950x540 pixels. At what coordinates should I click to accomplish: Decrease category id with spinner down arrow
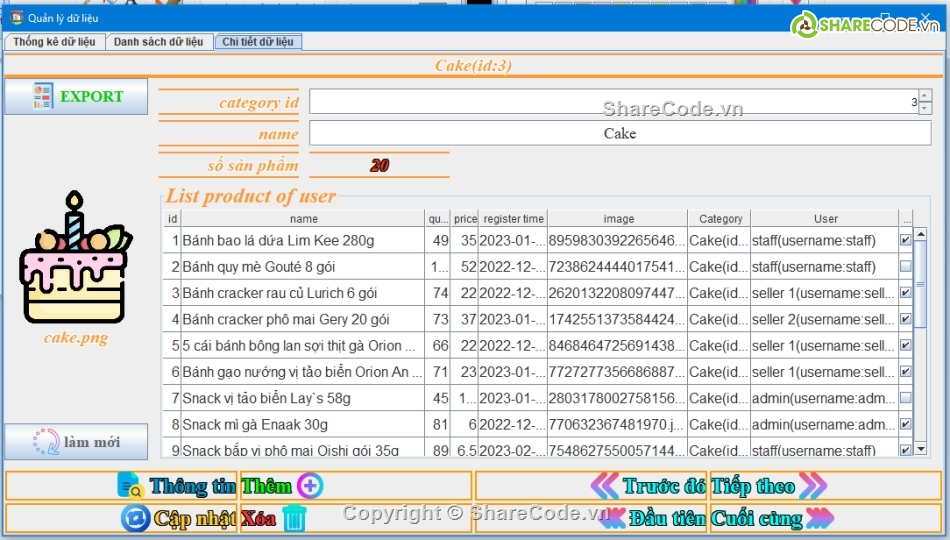click(926, 107)
